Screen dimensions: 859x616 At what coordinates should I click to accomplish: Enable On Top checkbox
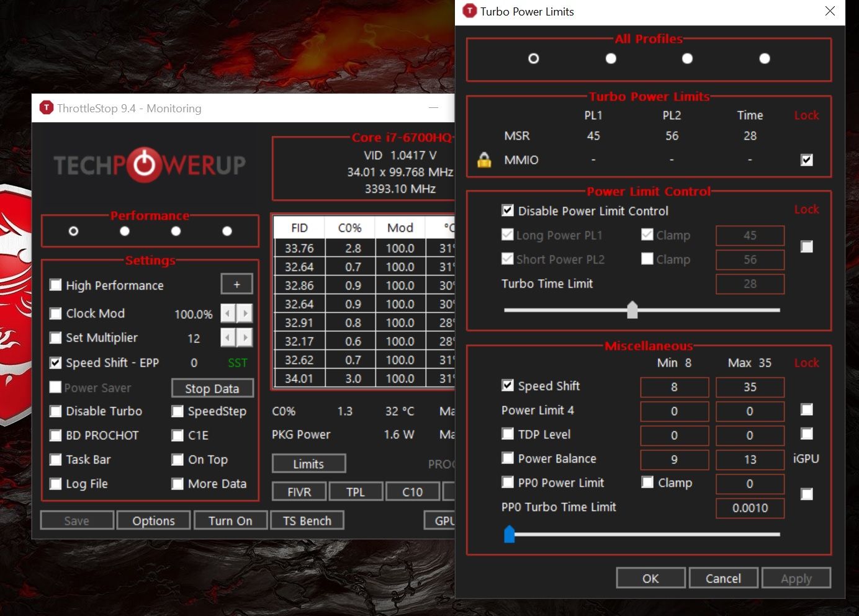pos(178,460)
